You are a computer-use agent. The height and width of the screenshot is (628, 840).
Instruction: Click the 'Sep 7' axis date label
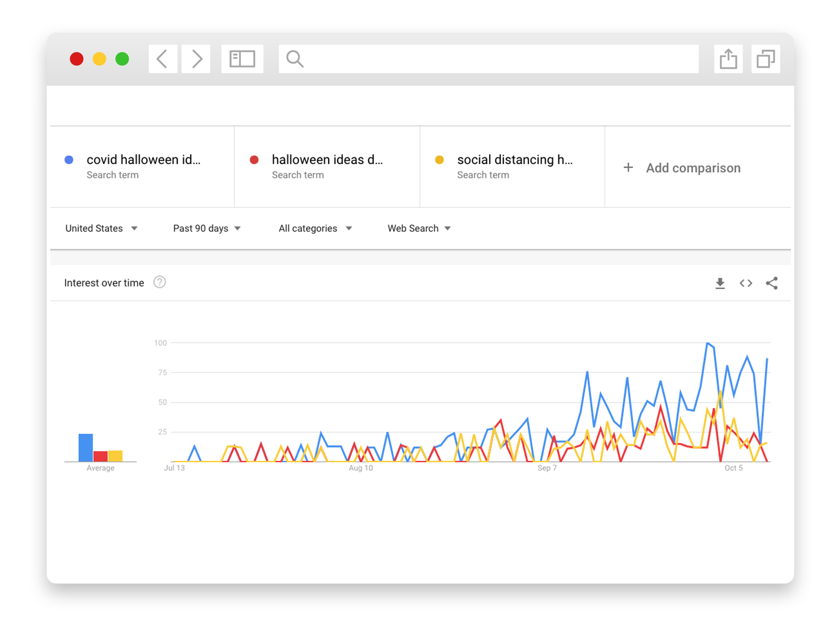click(547, 468)
